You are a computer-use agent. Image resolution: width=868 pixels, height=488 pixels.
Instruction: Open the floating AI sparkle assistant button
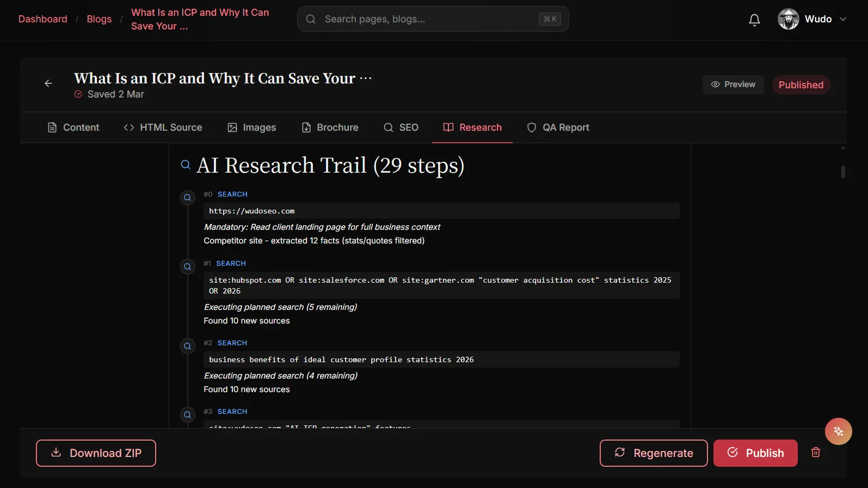pyautogui.click(x=839, y=431)
